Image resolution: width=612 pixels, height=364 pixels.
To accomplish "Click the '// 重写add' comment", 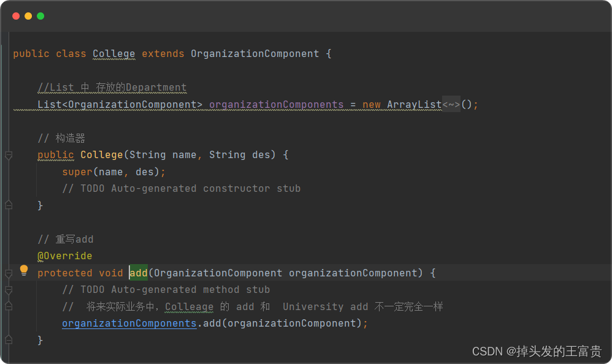I will 66,239.
